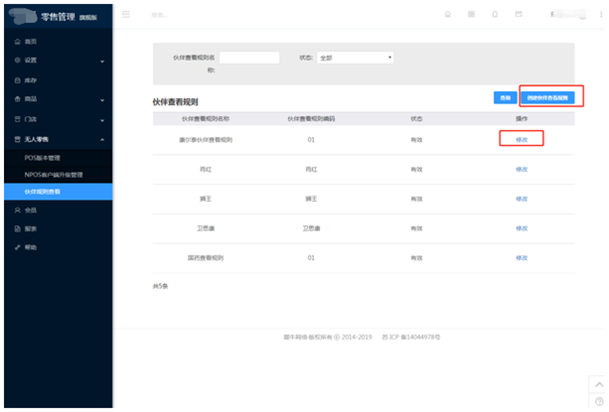The width and height of the screenshot is (609, 412).
Task: Open the grid apps icon in header
Action: tap(471, 14)
